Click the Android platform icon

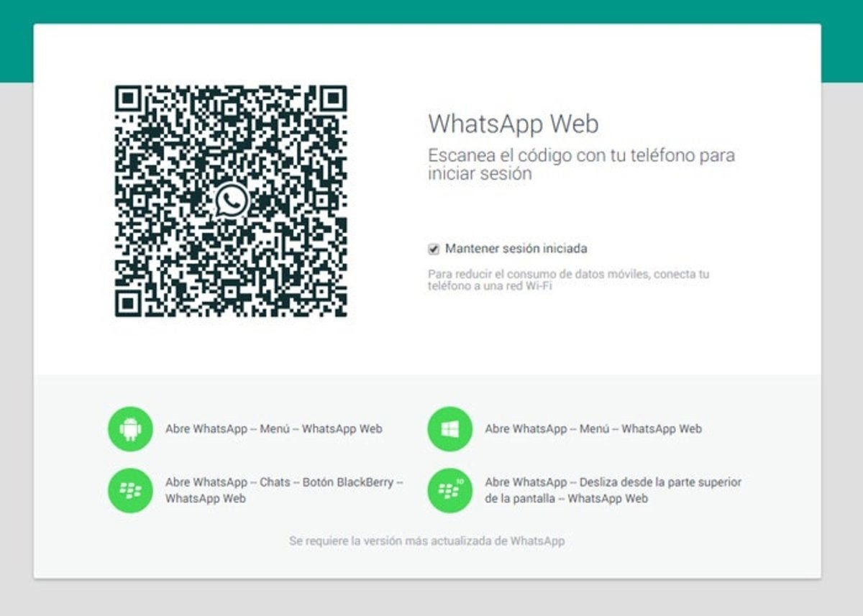click(130, 429)
